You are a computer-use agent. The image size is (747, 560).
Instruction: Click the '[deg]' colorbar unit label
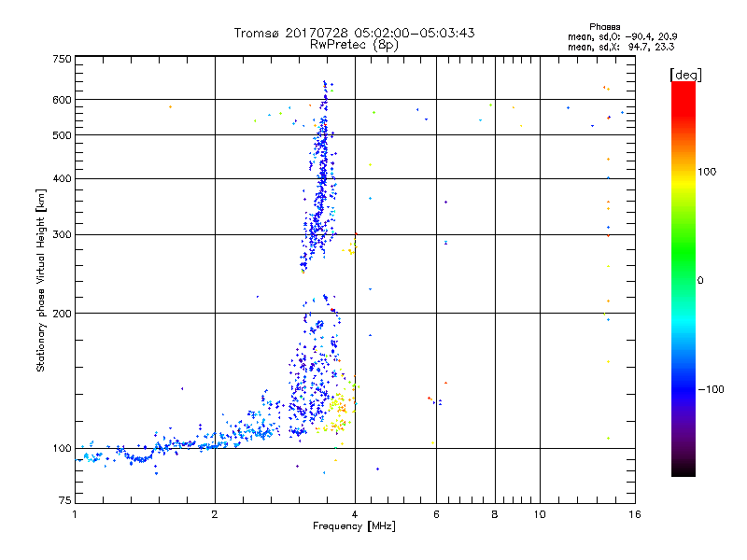pyautogui.click(x=685, y=76)
